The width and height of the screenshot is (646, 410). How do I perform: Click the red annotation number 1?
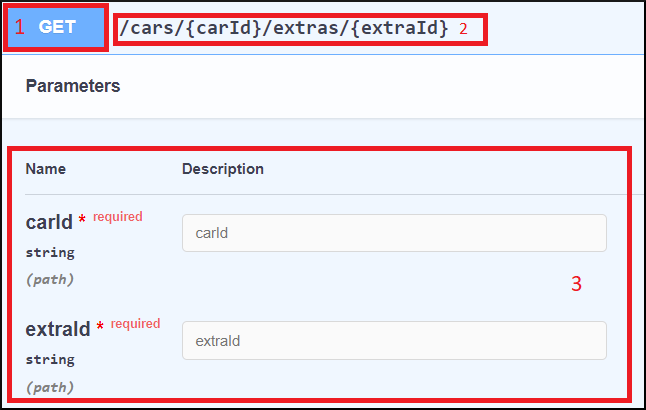coord(20,28)
